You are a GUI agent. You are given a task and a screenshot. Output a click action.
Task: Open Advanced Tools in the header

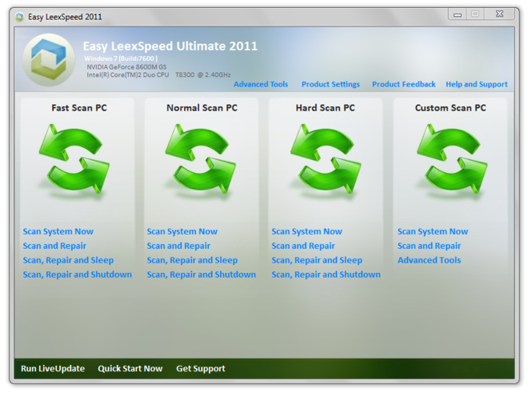tap(261, 84)
